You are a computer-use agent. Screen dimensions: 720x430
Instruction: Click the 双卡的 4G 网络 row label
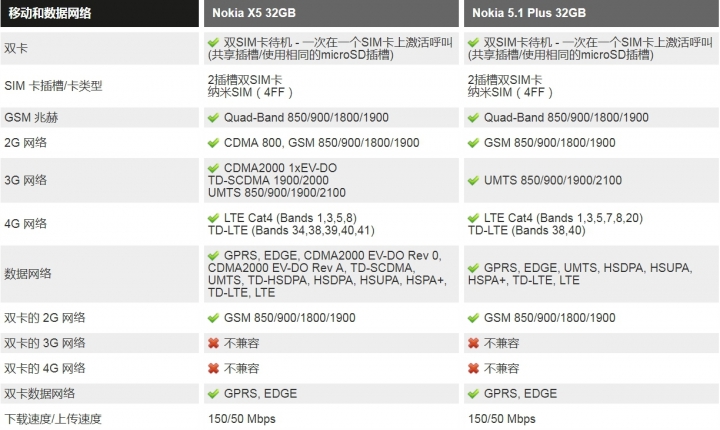(x=45, y=368)
